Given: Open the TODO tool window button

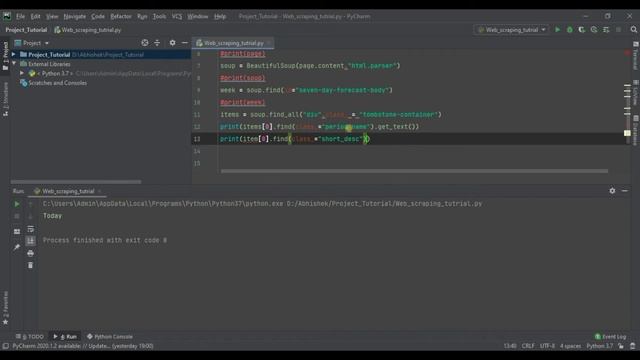Looking at the screenshot, I should pyautogui.click(x=29, y=336).
